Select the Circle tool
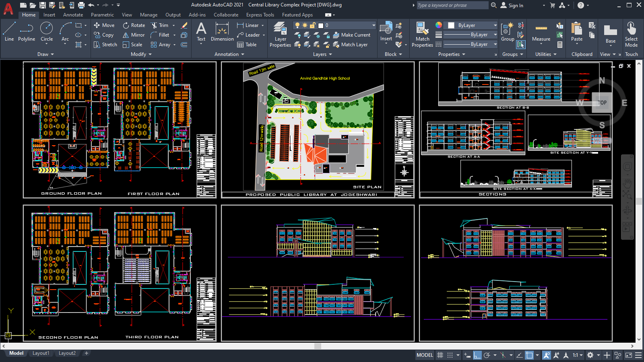 tap(46, 32)
